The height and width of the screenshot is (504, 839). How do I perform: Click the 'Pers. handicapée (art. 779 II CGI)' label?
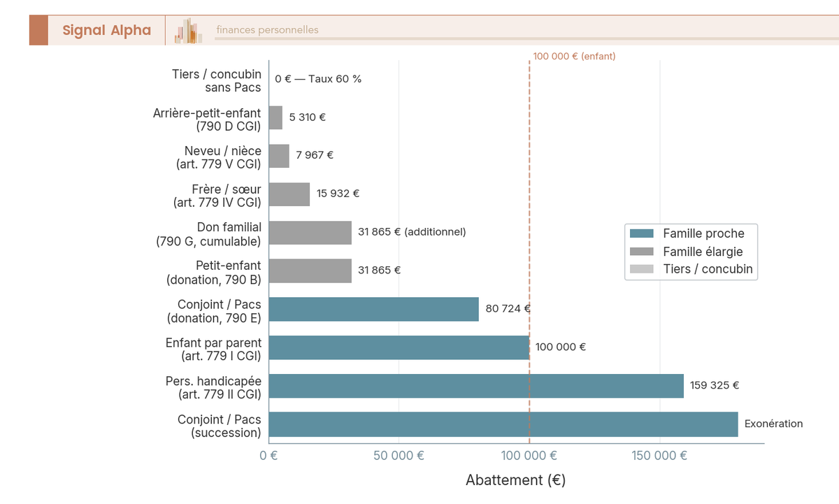[213, 388]
